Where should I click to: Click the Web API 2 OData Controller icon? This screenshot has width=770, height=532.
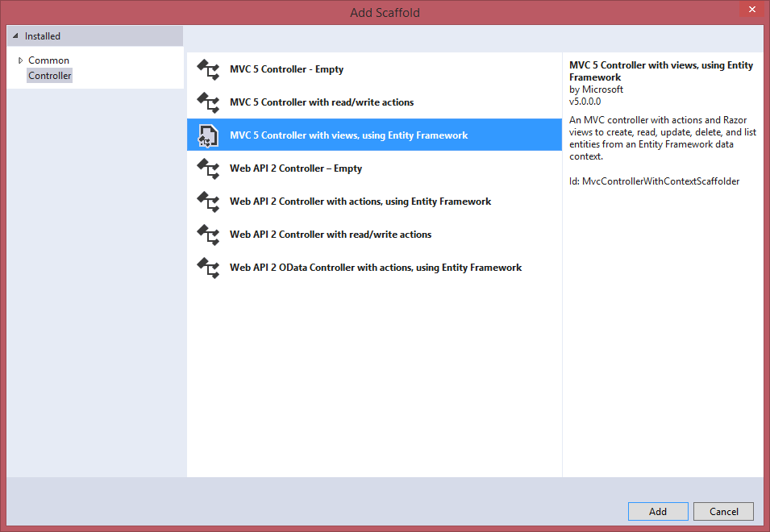click(x=208, y=268)
